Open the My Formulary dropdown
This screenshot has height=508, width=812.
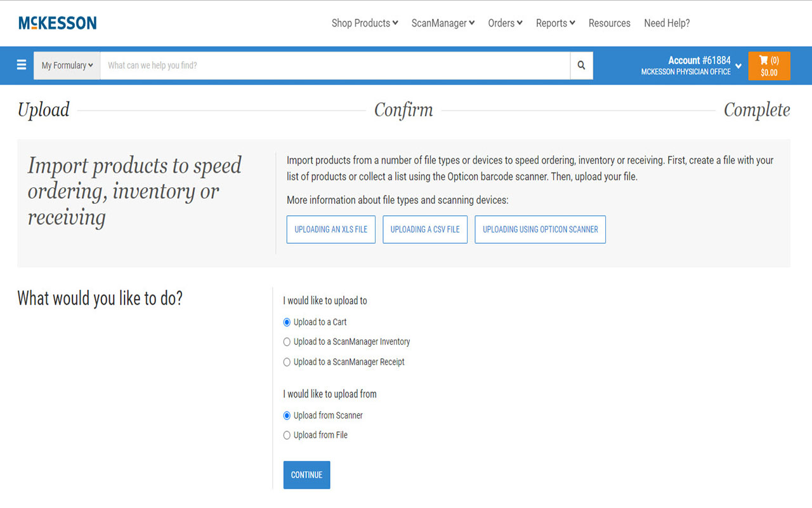coord(67,65)
